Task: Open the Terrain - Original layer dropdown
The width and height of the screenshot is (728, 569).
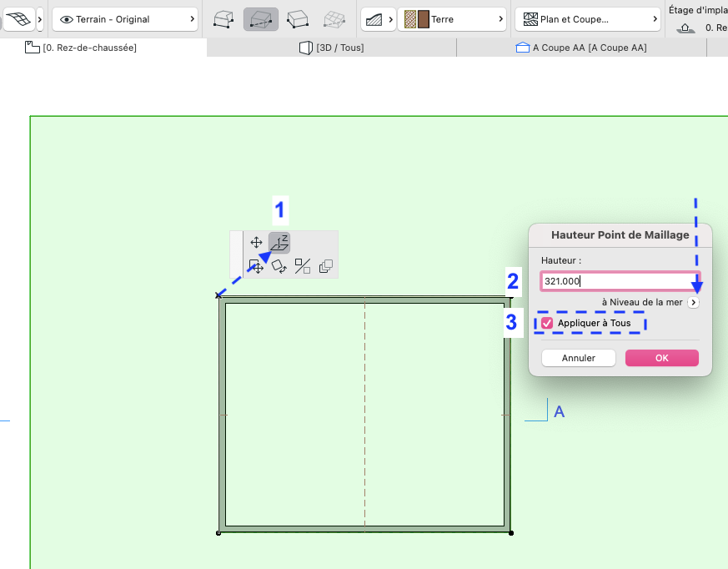Action: click(x=125, y=19)
